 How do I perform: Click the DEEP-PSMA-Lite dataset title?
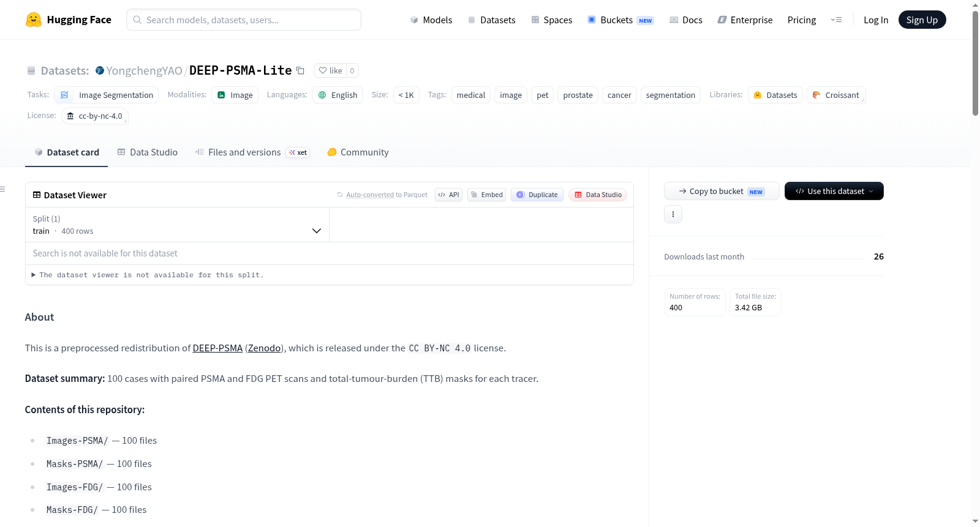tap(241, 70)
